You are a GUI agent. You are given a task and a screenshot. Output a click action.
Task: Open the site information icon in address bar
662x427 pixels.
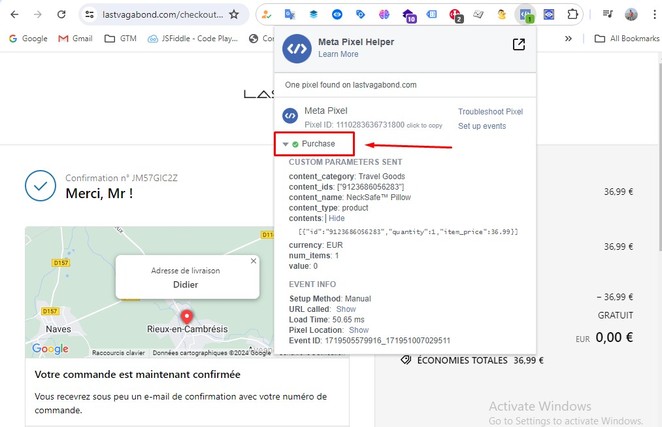(x=90, y=14)
